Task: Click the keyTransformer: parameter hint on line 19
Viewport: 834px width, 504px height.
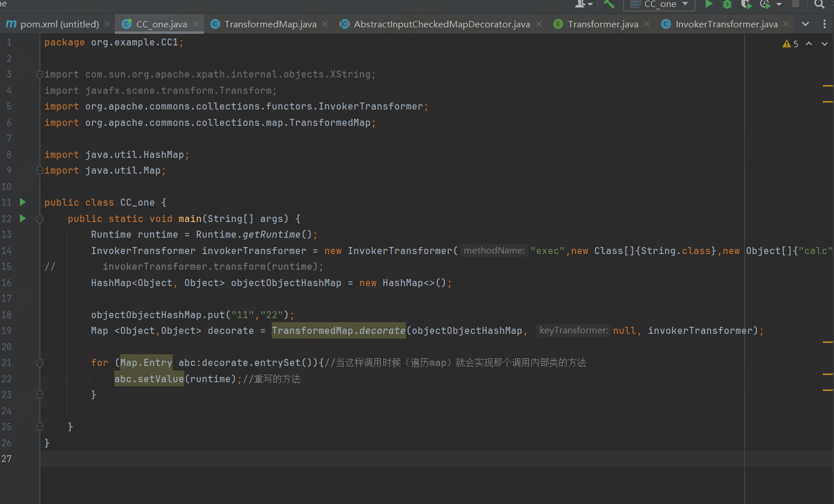Action: [x=574, y=330]
